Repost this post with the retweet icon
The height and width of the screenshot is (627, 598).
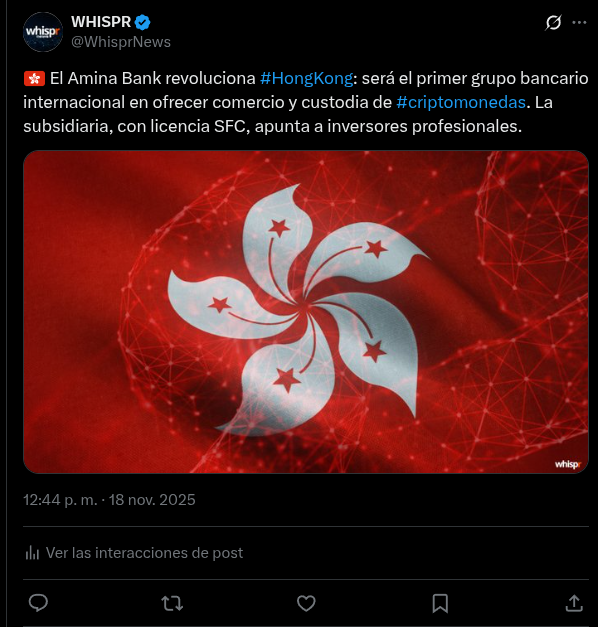(172, 603)
